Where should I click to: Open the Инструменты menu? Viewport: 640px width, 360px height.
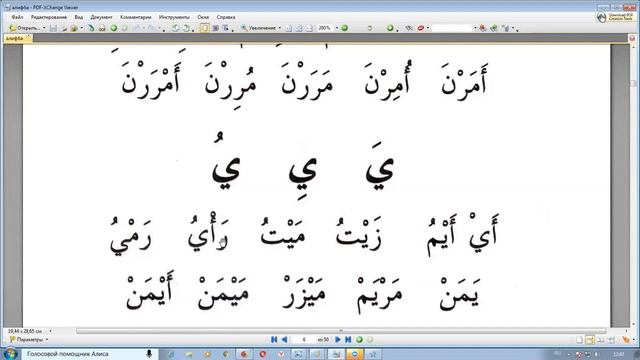coord(174,17)
